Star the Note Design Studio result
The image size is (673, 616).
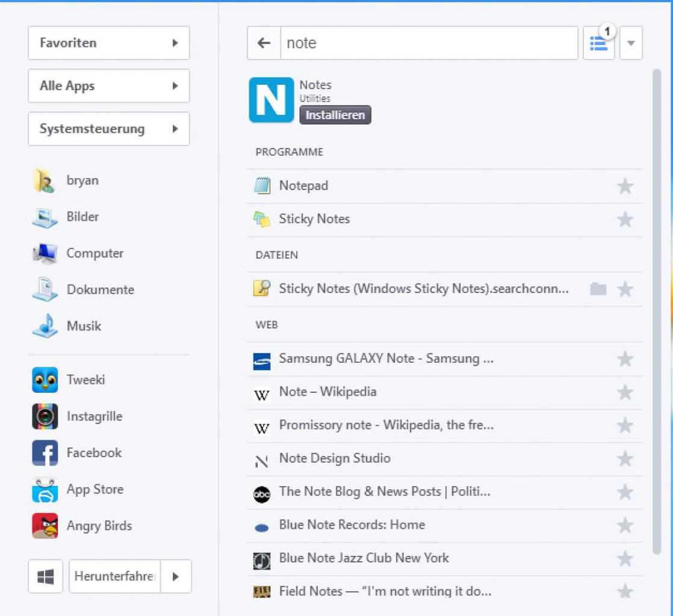coord(625,459)
